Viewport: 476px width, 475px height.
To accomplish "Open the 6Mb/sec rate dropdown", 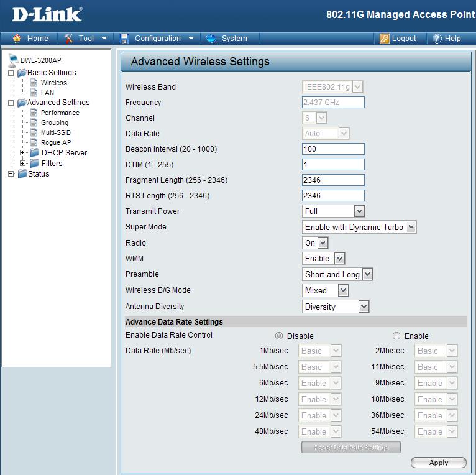I will tap(319, 383).
